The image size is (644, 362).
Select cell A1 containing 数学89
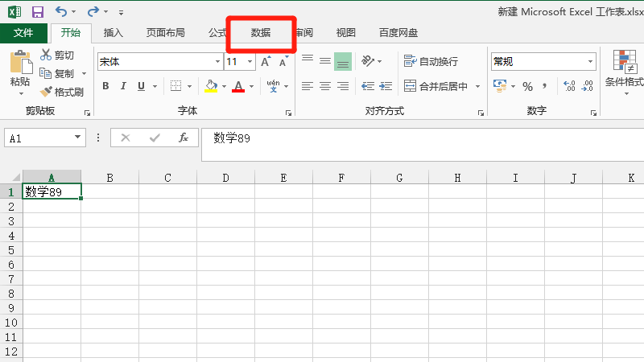[x=52, y=191]
